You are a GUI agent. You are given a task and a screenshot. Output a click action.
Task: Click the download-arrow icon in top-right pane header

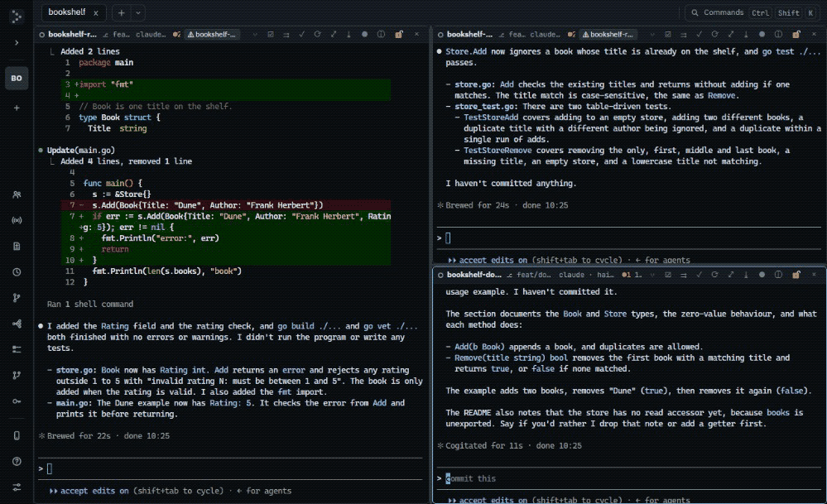tap(746, 34)
